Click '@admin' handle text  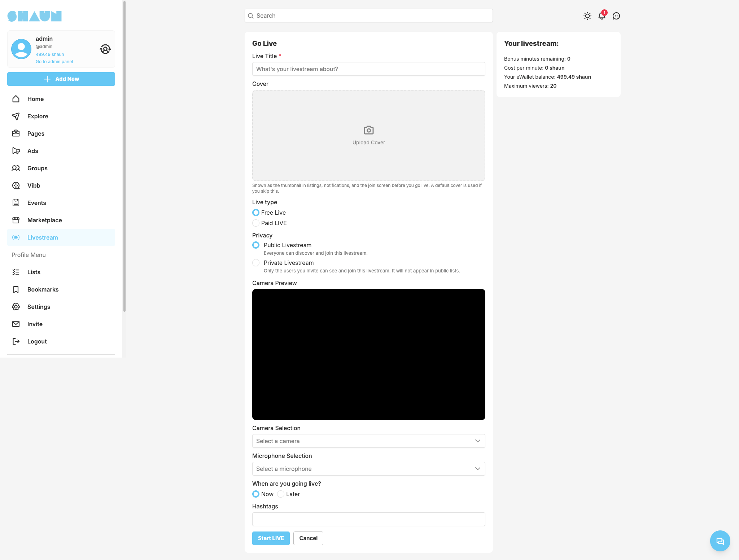click(44, 47)
